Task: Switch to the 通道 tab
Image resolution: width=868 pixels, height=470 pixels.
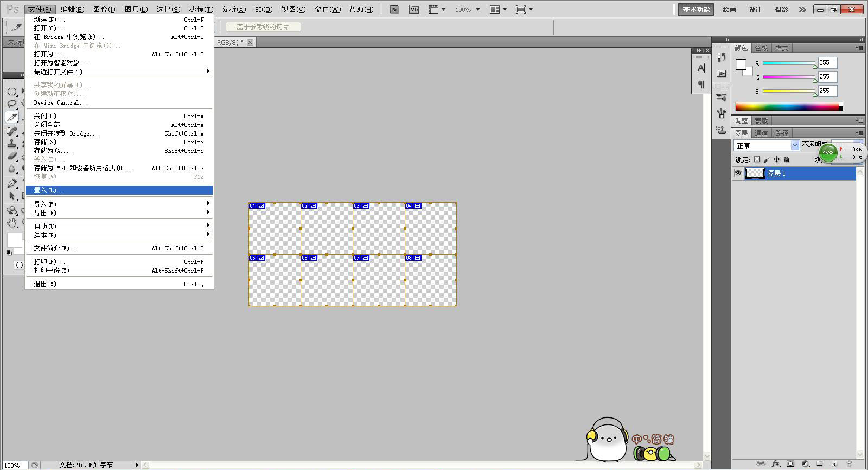Action: coord(761,133)
